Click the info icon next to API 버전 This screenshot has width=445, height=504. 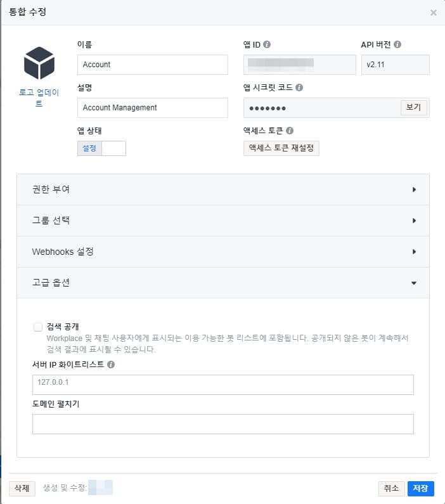(x=397, y=44)
